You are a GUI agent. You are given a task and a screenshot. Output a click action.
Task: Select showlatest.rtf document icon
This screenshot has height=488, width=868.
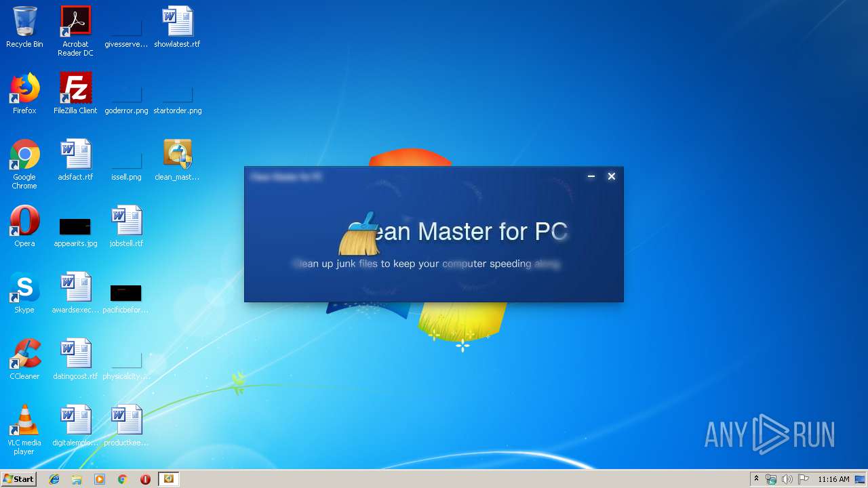(177, 27)
